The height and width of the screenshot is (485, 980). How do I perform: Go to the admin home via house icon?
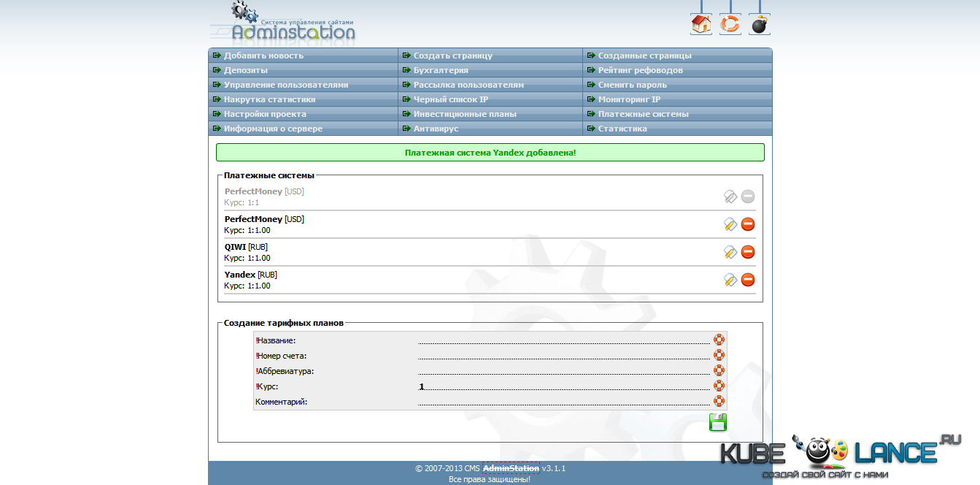[701, 24]
